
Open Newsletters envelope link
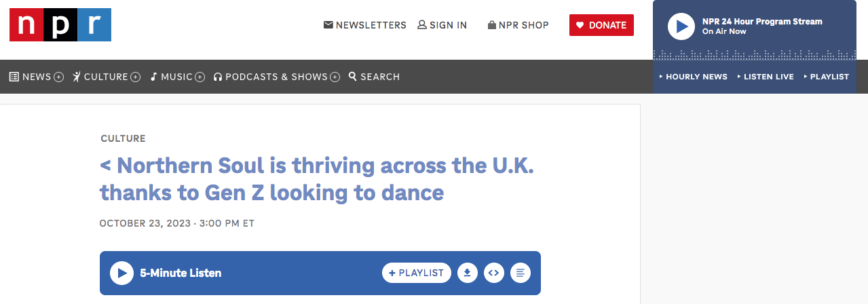tap(328, 25)
